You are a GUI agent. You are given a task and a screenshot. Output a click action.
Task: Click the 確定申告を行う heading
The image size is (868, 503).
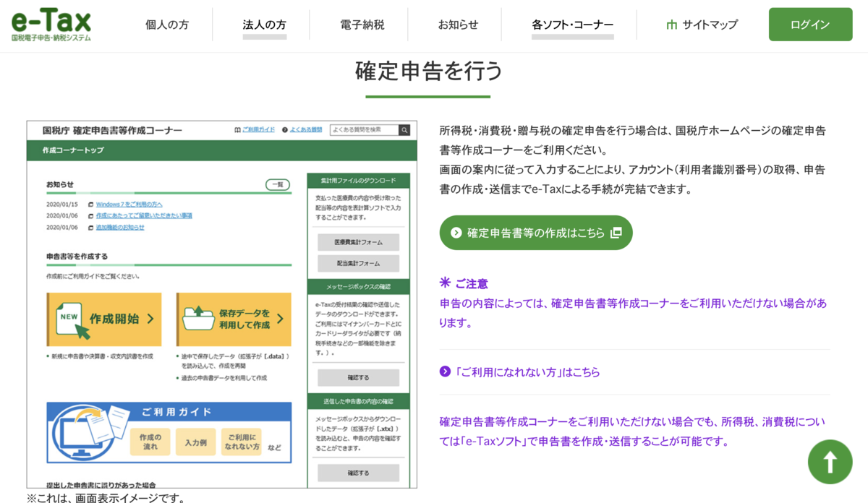click(x=428, y=72)
